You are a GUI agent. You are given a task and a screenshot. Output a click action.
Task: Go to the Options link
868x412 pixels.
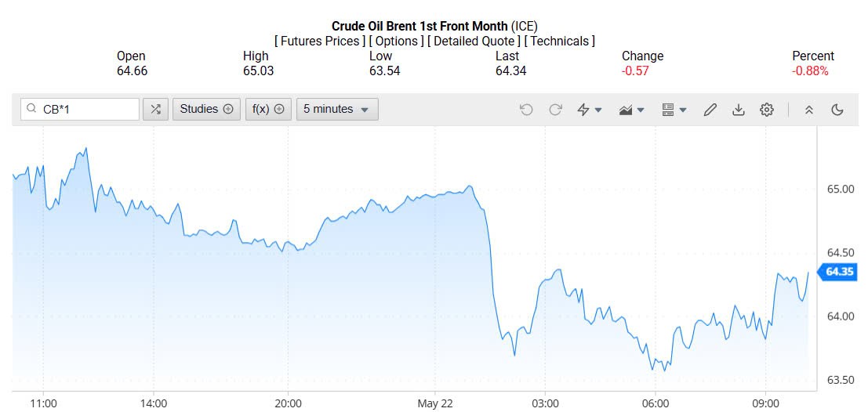tap(398, 41)
